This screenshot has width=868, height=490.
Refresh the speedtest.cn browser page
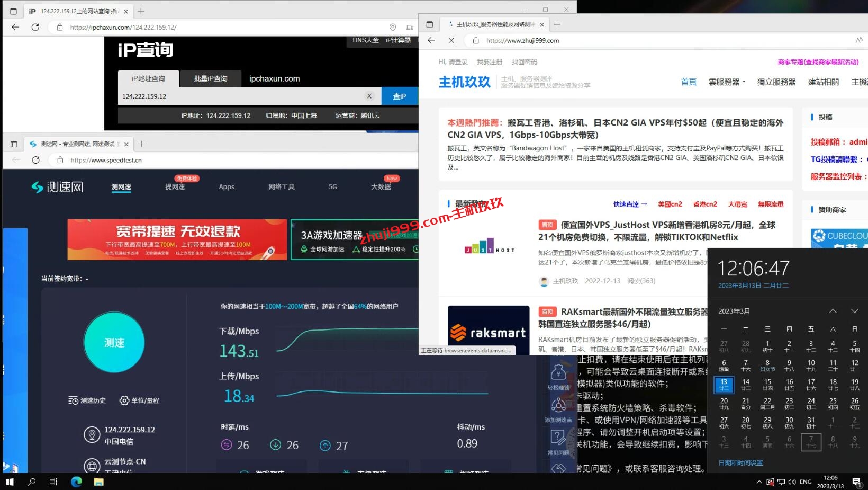[35, 160]
